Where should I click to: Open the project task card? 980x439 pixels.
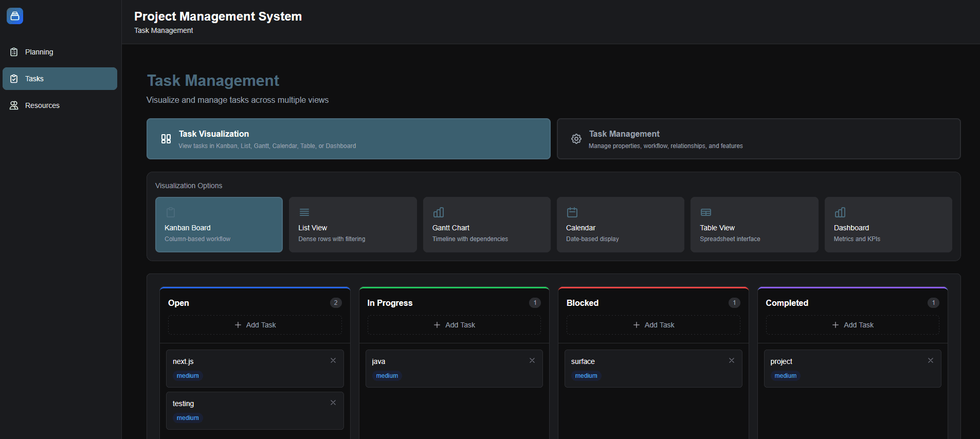point(852,369)
